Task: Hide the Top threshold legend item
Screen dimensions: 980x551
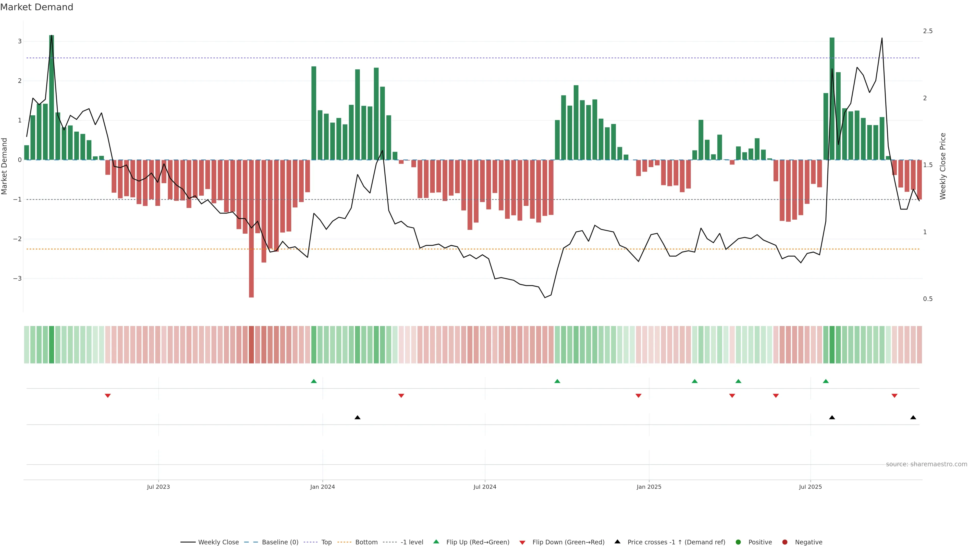Action: (x=326, y=542)
